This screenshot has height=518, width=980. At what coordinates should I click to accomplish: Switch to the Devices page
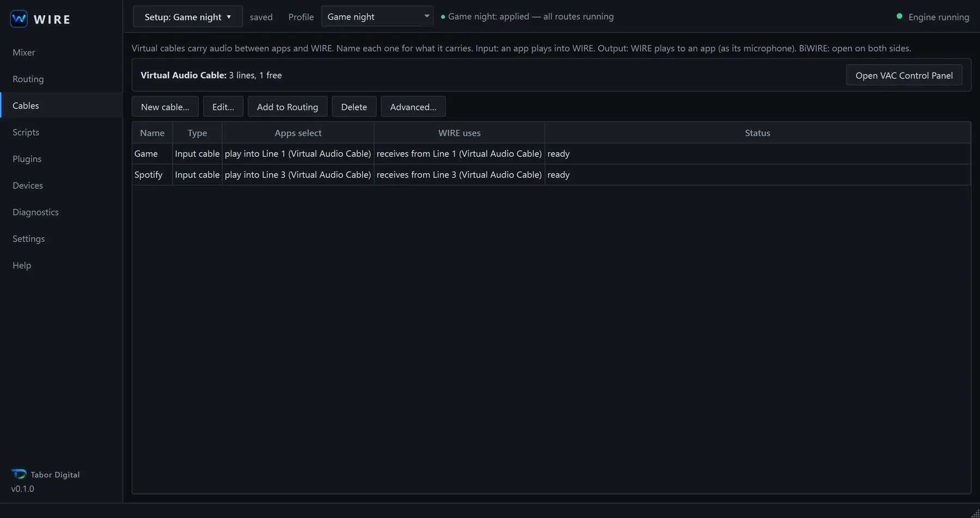pos(62,186)
